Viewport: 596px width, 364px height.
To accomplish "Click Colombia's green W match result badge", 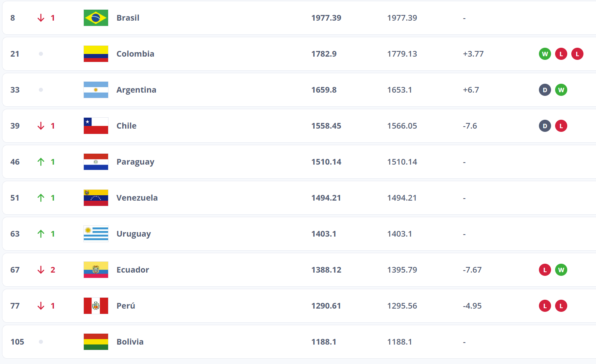I will pyautogui.click(x=545, y=54).
